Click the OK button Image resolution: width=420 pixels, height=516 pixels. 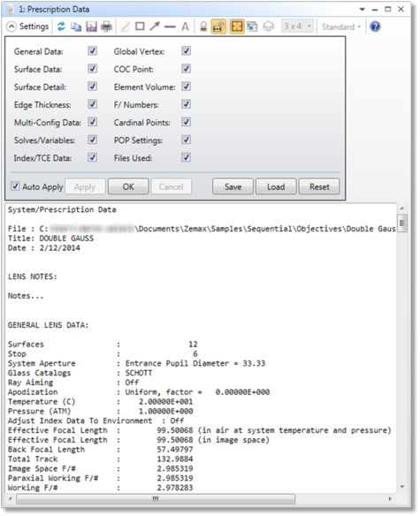(x=128, y=186)
